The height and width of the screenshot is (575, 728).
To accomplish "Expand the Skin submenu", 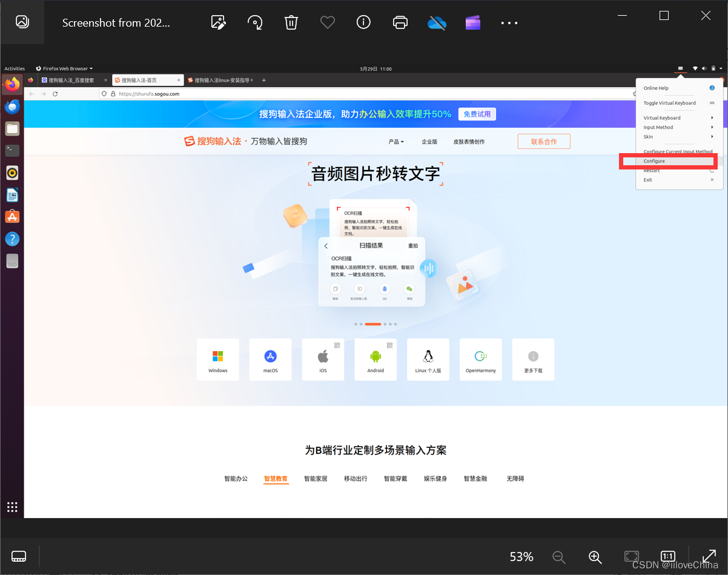I will [679, 137].
